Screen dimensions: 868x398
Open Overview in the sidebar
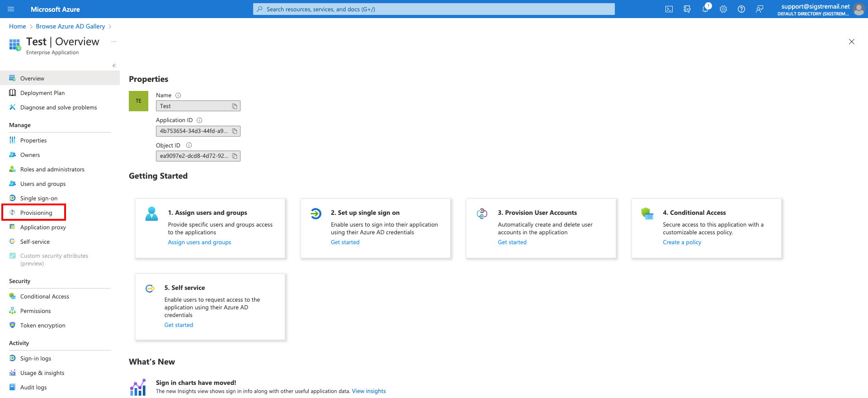60,78
